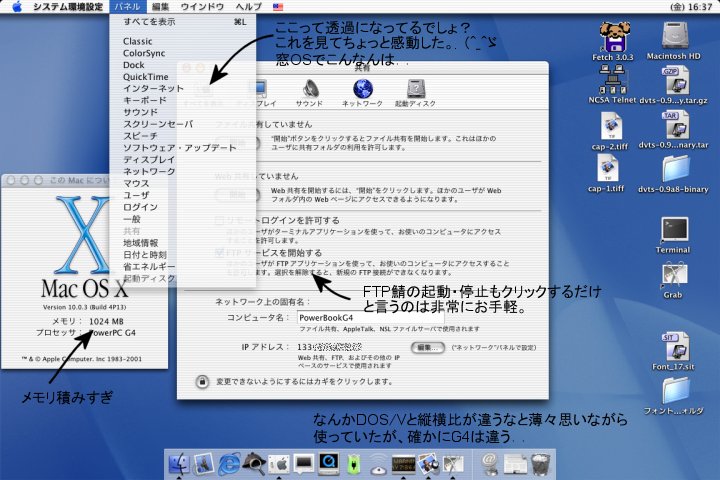Choose インターネット in the パネル menu

pos(183,88)
